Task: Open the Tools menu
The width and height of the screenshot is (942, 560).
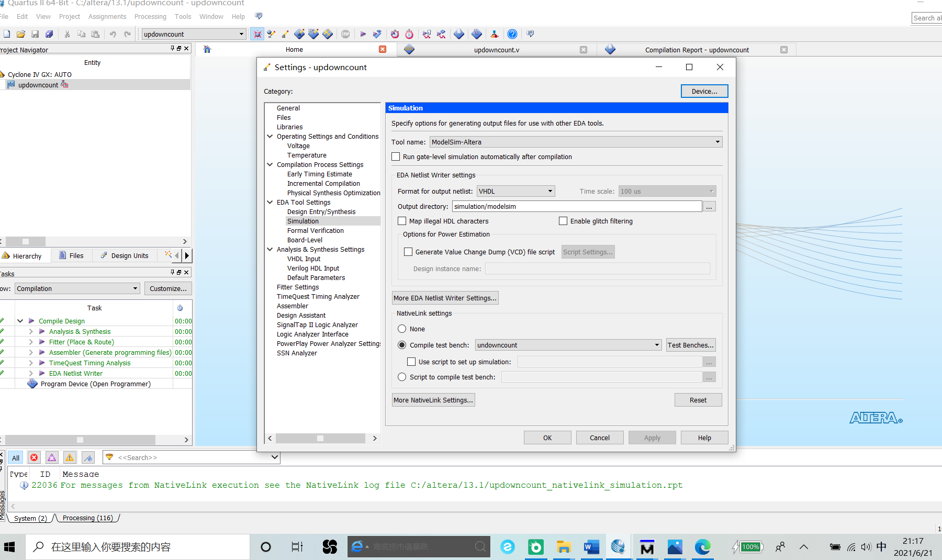Action: click(x=183, y=17)
